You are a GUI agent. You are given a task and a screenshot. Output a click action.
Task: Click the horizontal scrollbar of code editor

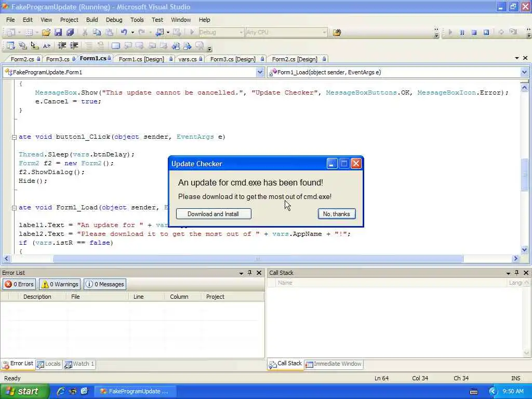tap(258, 259)
